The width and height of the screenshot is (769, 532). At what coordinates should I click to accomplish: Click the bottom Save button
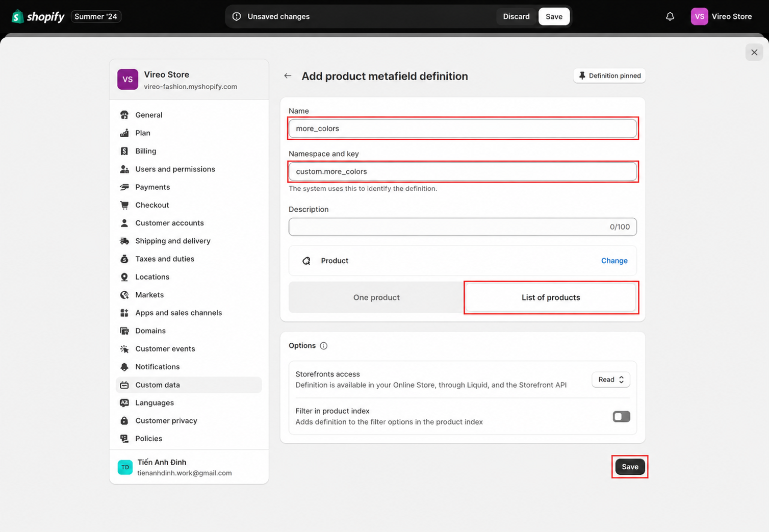(x=630, y=467)
